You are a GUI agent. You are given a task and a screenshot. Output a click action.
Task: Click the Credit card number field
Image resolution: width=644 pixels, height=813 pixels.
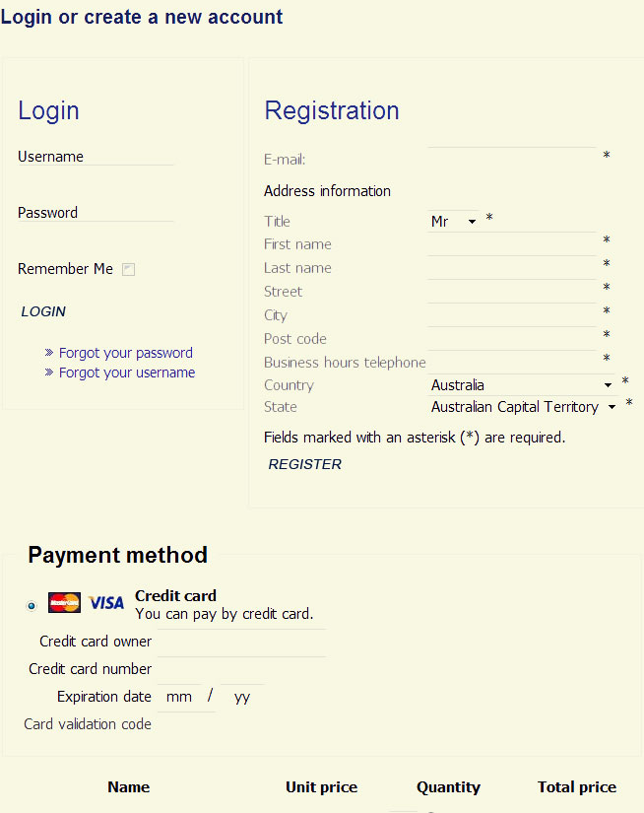tap(241, 668)
